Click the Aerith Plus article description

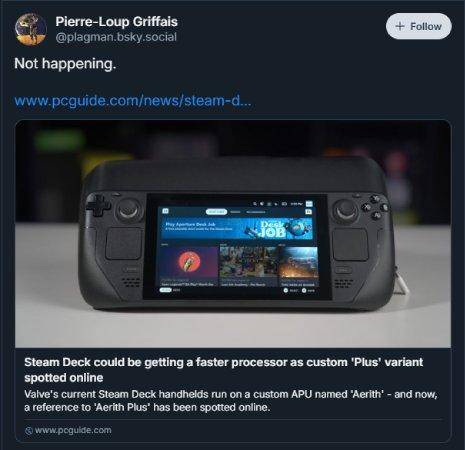231,401
